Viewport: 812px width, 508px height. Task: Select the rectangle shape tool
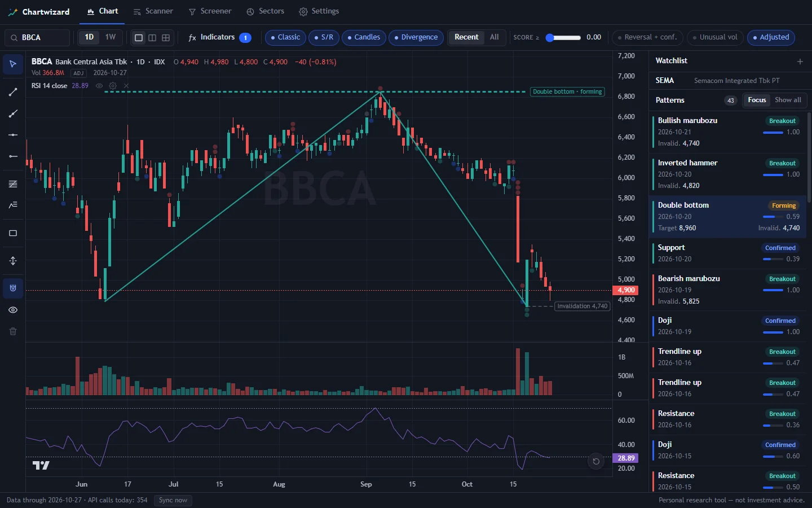(13, 233)
